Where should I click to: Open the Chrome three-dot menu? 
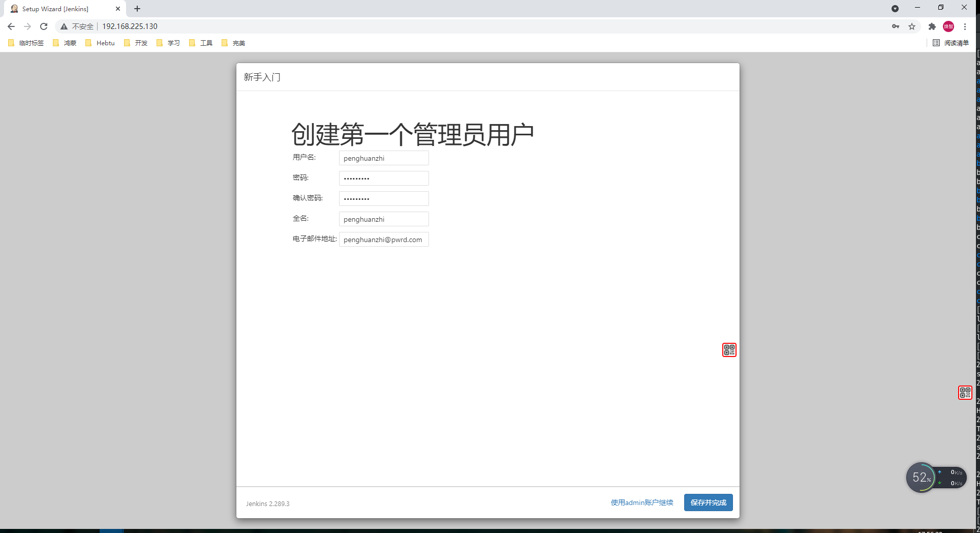pyautogui.click(x=965, y=26)
